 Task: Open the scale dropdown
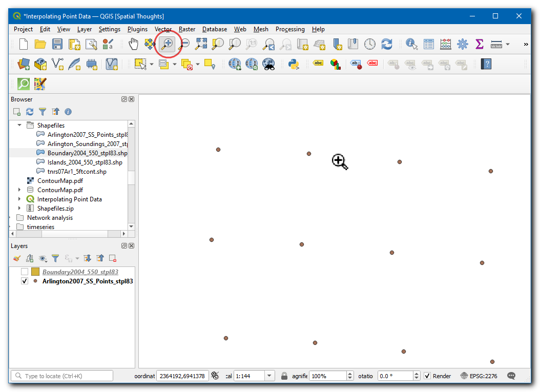(x=269, y=376)
